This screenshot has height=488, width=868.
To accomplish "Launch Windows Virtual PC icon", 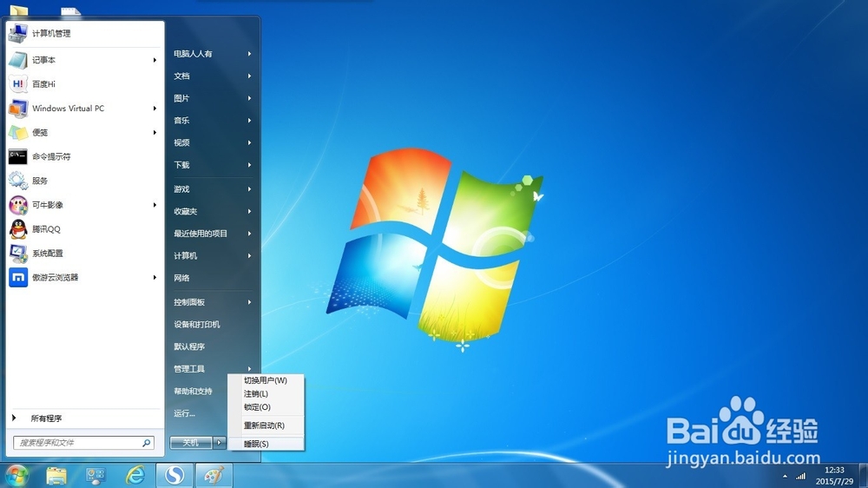I will [x=17, y=108].
